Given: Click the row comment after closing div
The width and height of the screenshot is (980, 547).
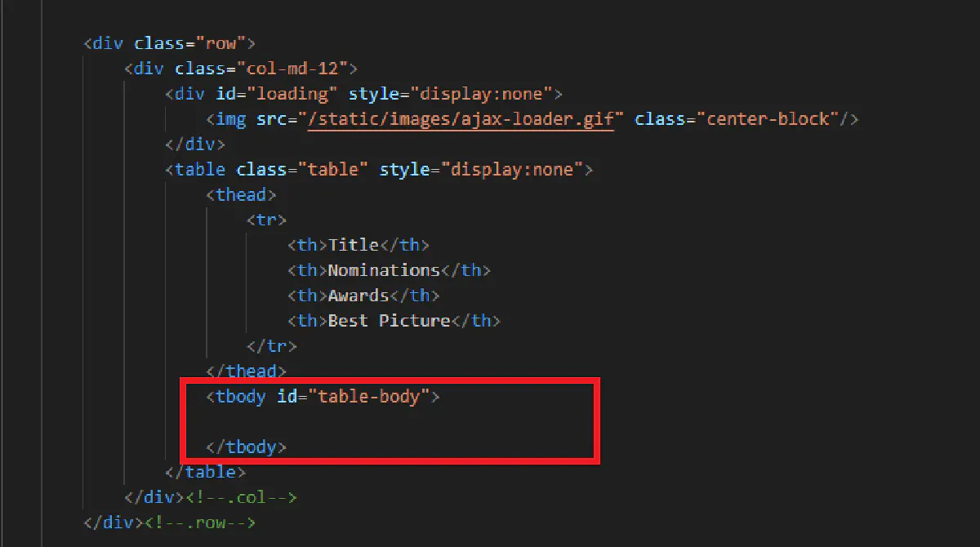Looking at the screenshot, I should [204, 522].
